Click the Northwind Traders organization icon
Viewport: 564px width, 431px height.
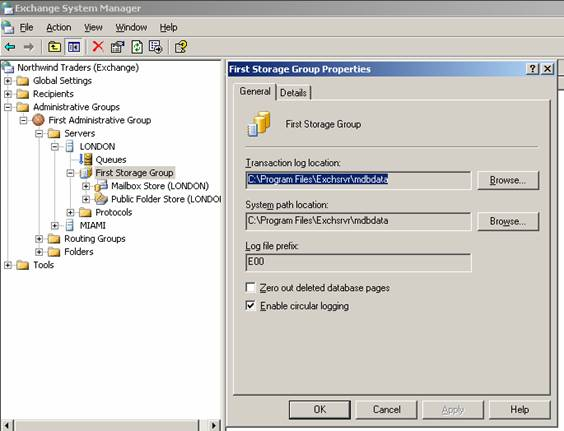coord(8,67)
